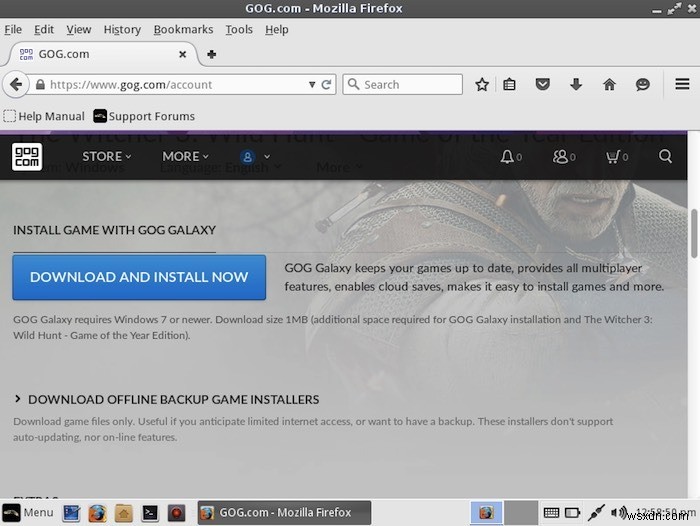
Task: Open the Support Forums bookmark
Action: pyautogui.click(x=144, y=117)
